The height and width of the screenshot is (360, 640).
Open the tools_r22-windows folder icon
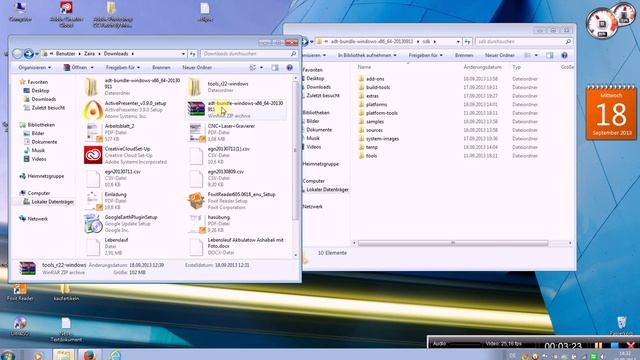[195, 87]
